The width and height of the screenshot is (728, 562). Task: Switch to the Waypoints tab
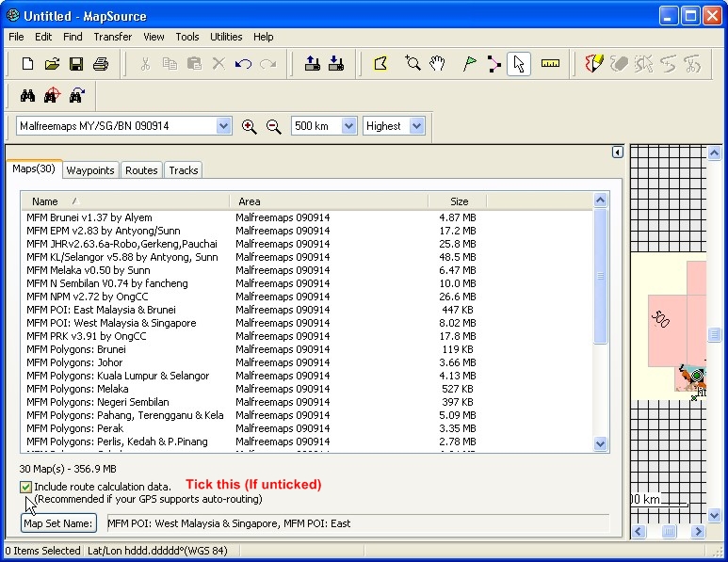[x=90, y=170]
